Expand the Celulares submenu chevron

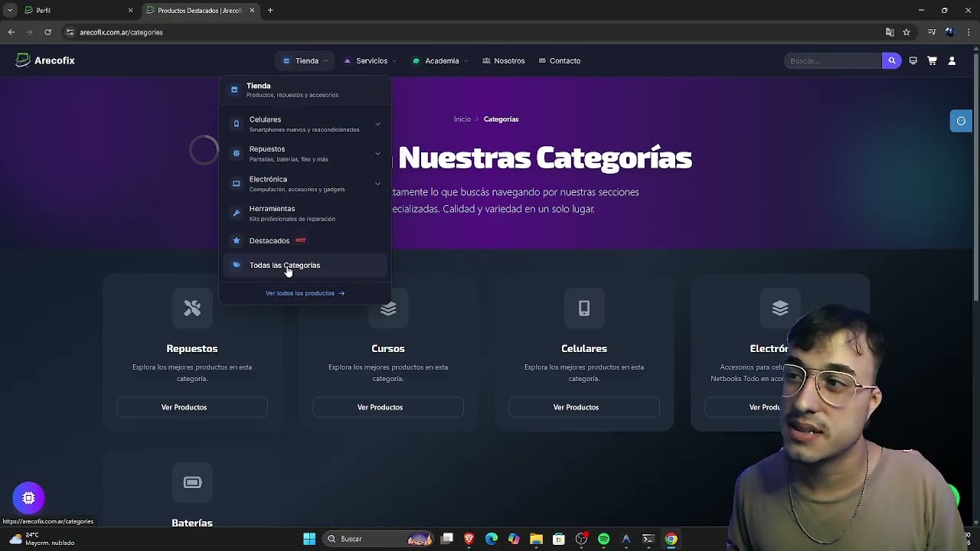pyautogui.click(x=377, y=124)
